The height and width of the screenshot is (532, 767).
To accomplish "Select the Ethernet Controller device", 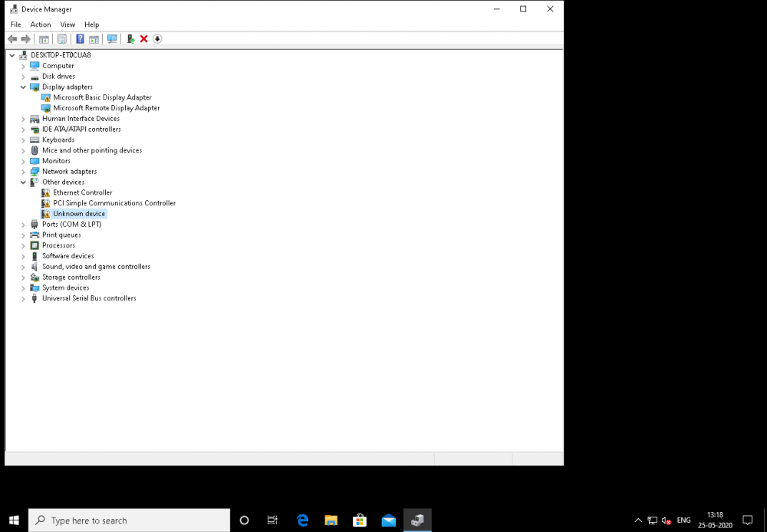I will 83,192.
